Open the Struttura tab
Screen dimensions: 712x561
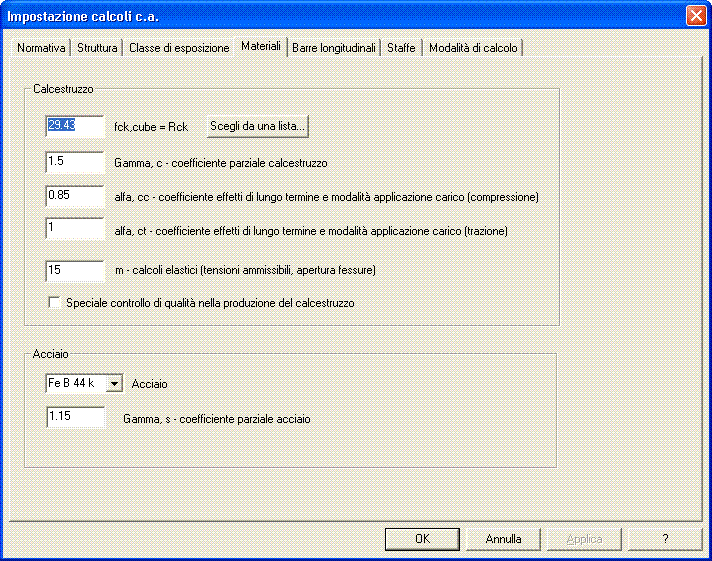point(97,48)
